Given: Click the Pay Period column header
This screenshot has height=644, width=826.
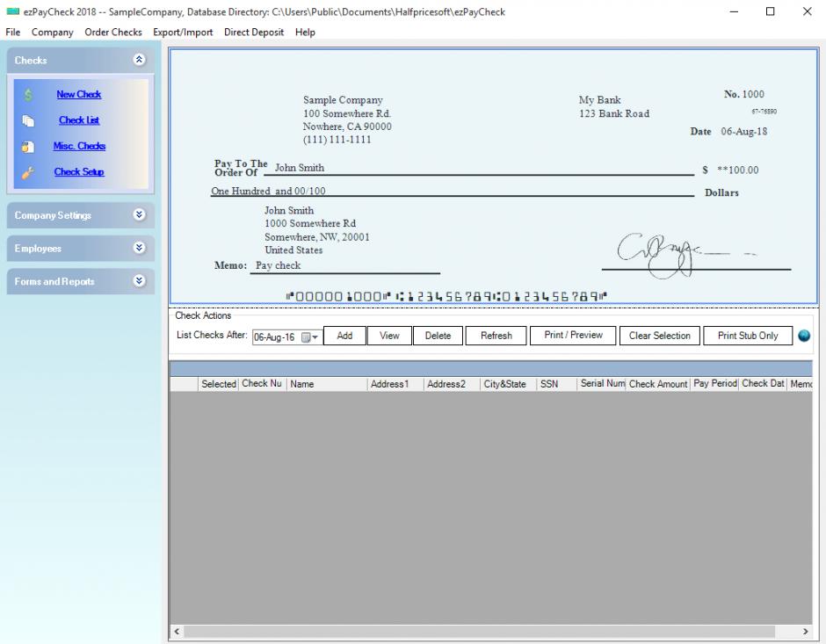Looking at the screenshot, I should (715, 384).
